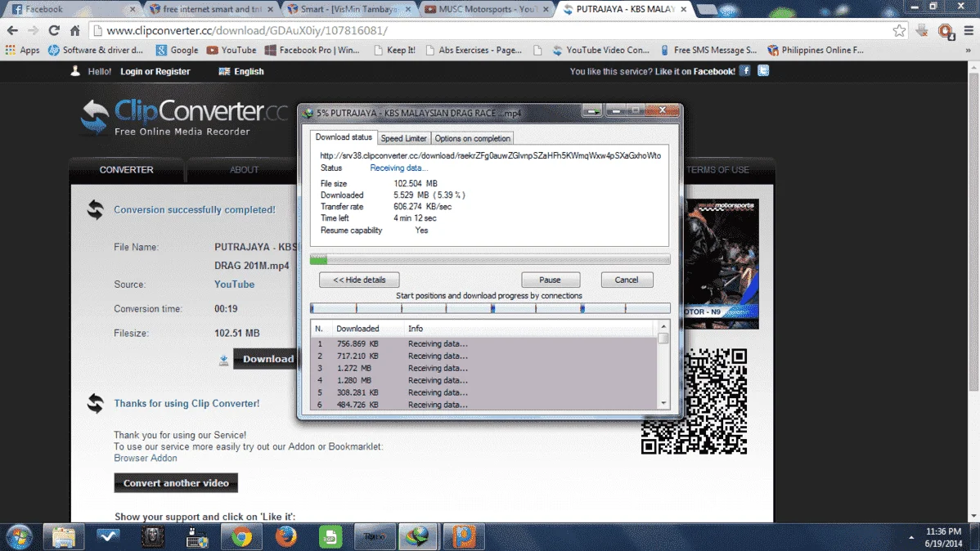Switch to MUSC Motorsports YouTube tab
Screen dimensions: 980x551
point(485,9)
